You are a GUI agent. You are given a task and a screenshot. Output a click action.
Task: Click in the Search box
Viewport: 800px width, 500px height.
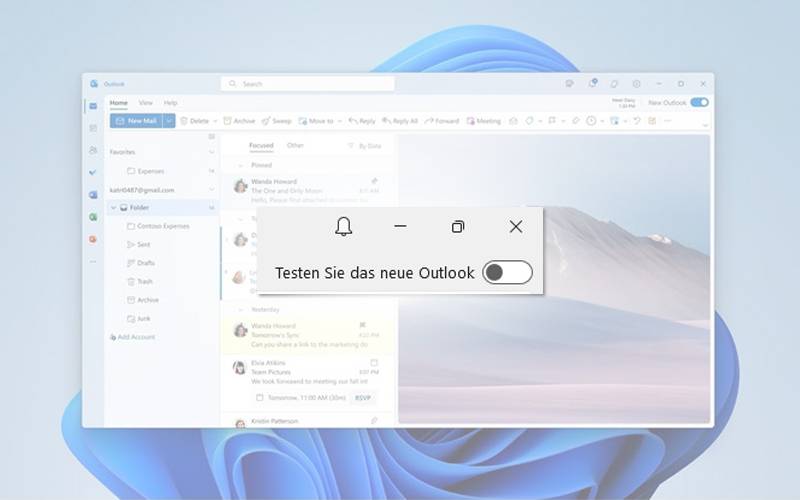[x=308, y=84]
